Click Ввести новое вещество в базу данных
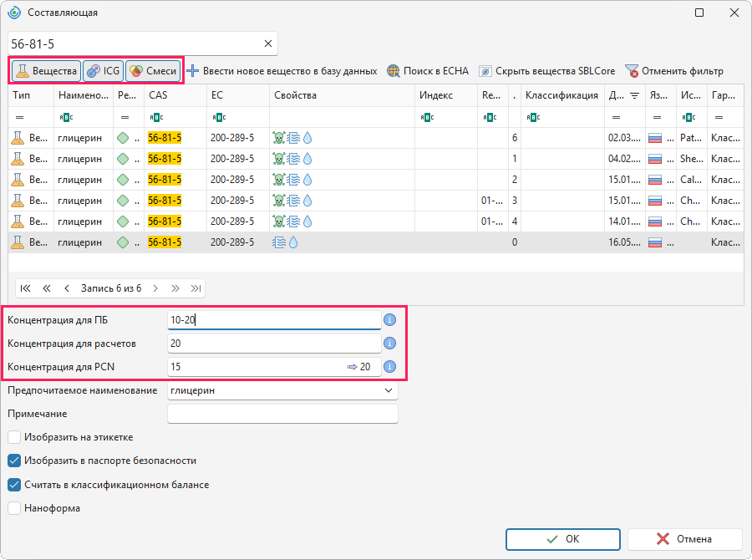Screen dimensions: 752x560 pyautogui.click(x=282, y=71)
